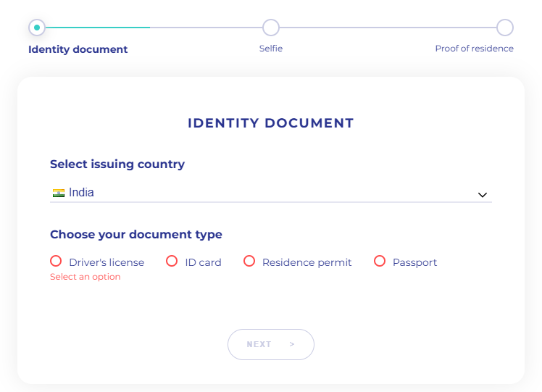Screen dimensions: 542x392
Task: Select the Driver's license radio button
Action: [x=56, y=261]
